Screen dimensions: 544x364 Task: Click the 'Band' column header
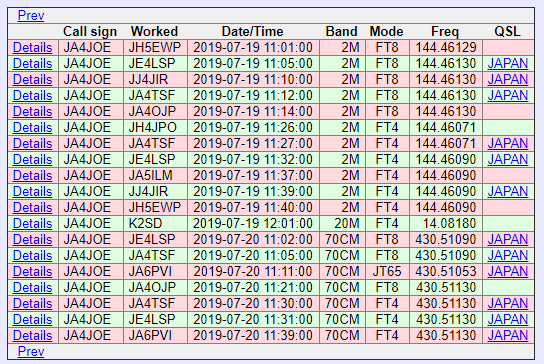[341, 32]
